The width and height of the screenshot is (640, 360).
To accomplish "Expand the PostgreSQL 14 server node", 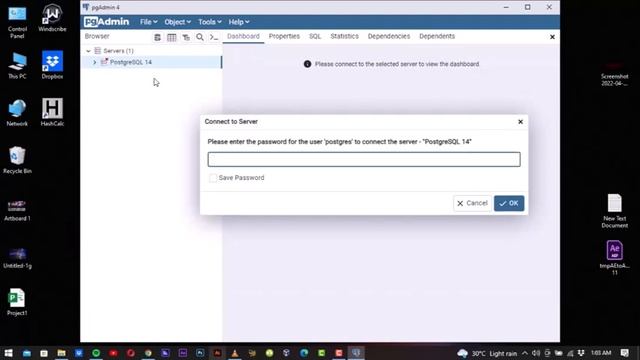I will click(95, 62).
